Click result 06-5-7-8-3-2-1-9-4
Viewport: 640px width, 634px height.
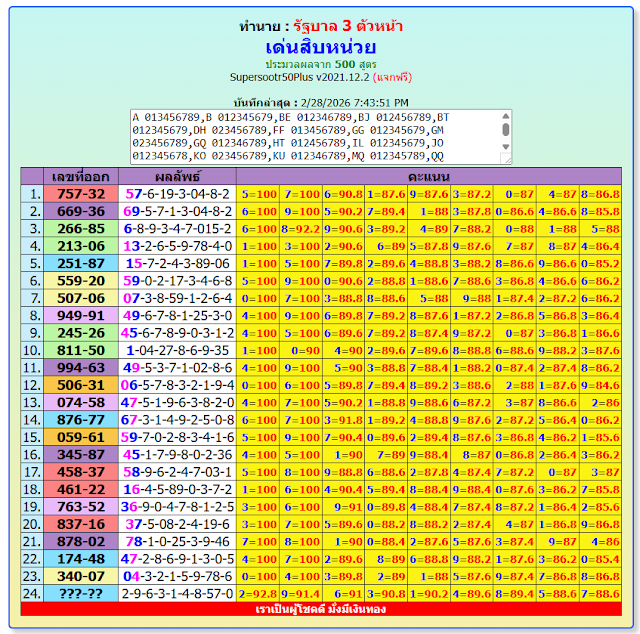click(177, 385)
